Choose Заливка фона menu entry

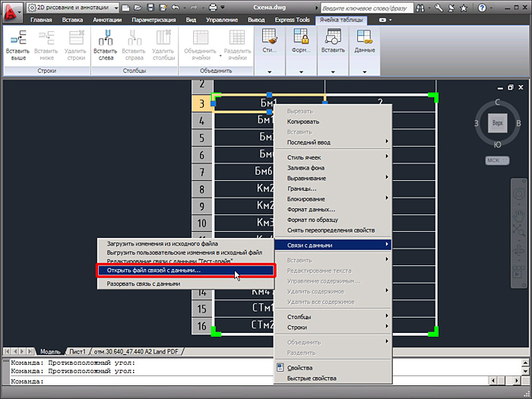[306, 168]
